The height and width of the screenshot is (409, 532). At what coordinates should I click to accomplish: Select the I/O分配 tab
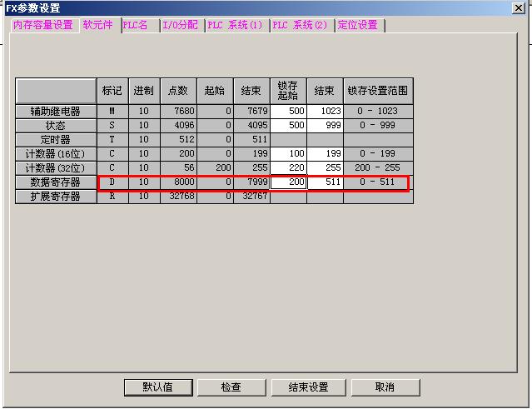(x=180, y=25)
